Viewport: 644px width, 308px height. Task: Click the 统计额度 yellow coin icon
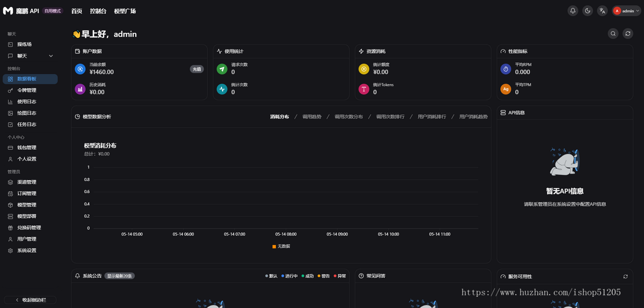(x=364, y=69)
